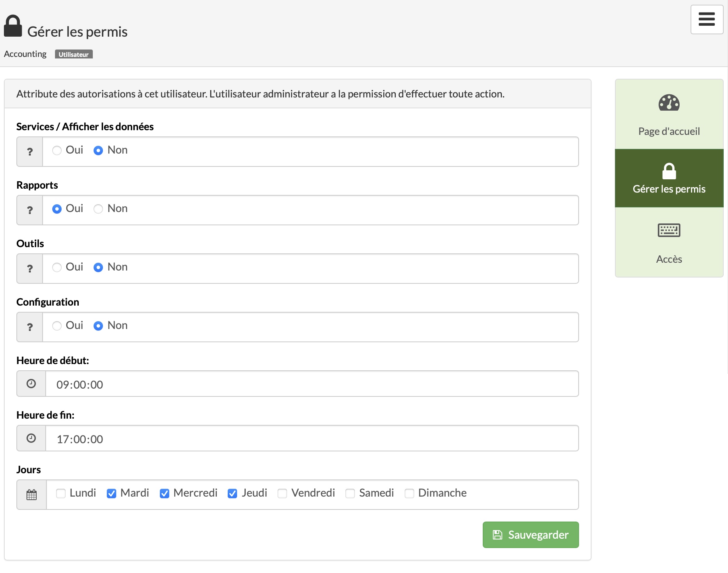The image size is (728, 573).
Task: Click help icon for Rapports
Action: point(30,210)
